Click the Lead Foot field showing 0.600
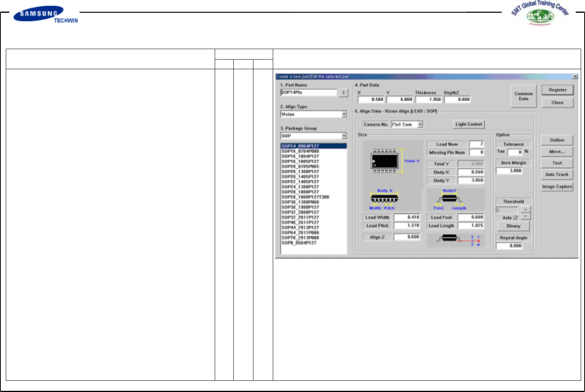 (471, 217)
